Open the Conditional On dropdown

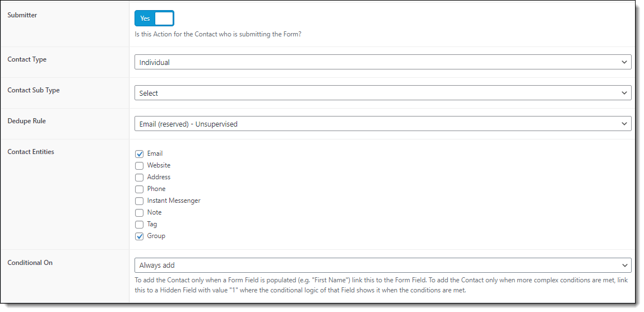coord(383,265)
